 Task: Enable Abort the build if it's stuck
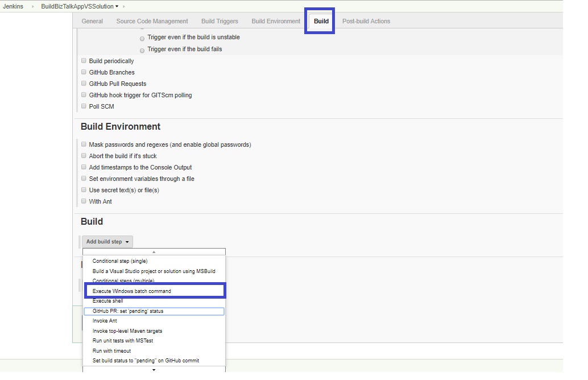click(84, 155)
